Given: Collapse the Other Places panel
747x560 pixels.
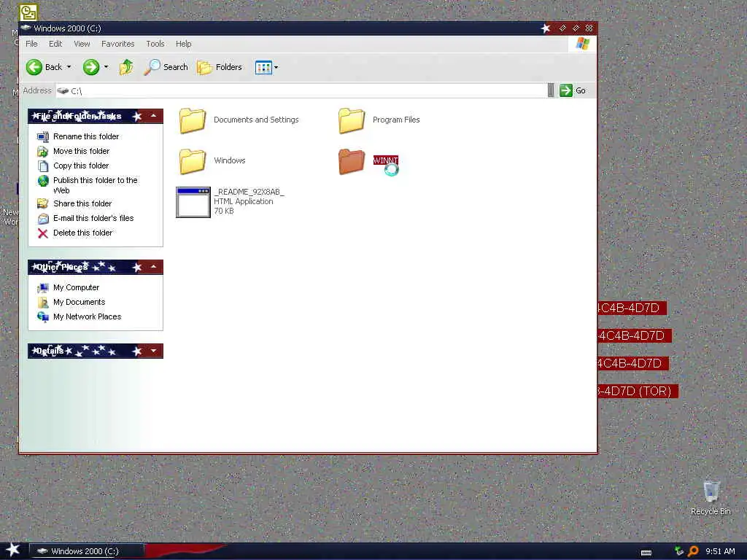Looking at the screenshot, I should pyautogui.click(x=153, y=267).
